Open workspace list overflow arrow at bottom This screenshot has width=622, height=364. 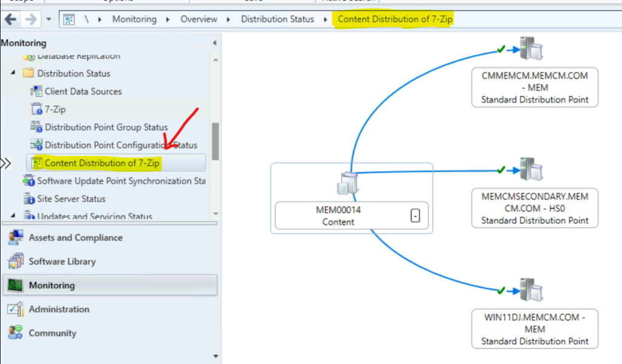[216, 356]
